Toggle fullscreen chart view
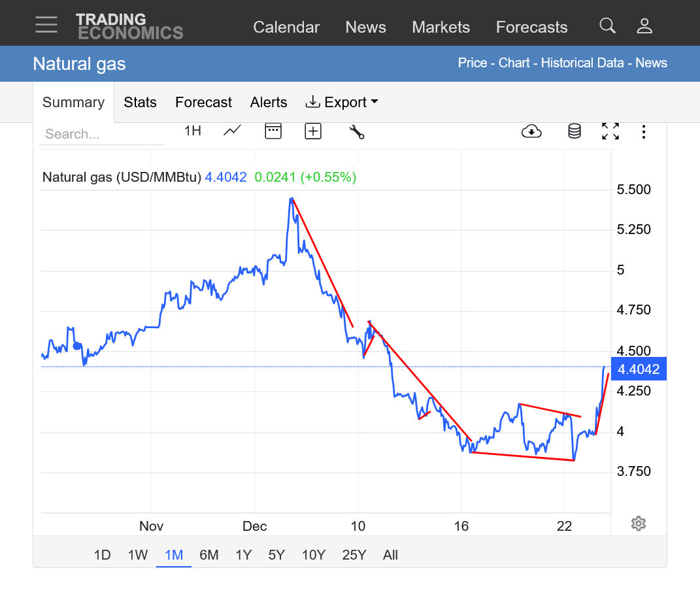700x589 pixels. click(x=610, y=131)
